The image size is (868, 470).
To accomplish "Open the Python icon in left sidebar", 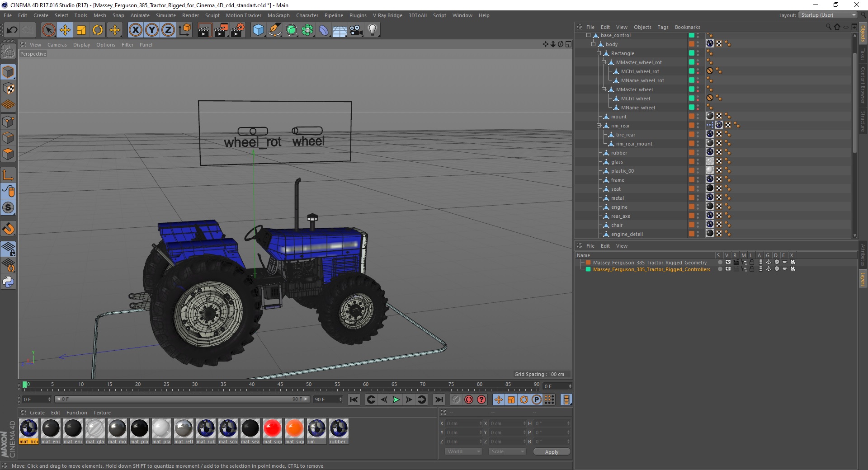I will (8, 282).
